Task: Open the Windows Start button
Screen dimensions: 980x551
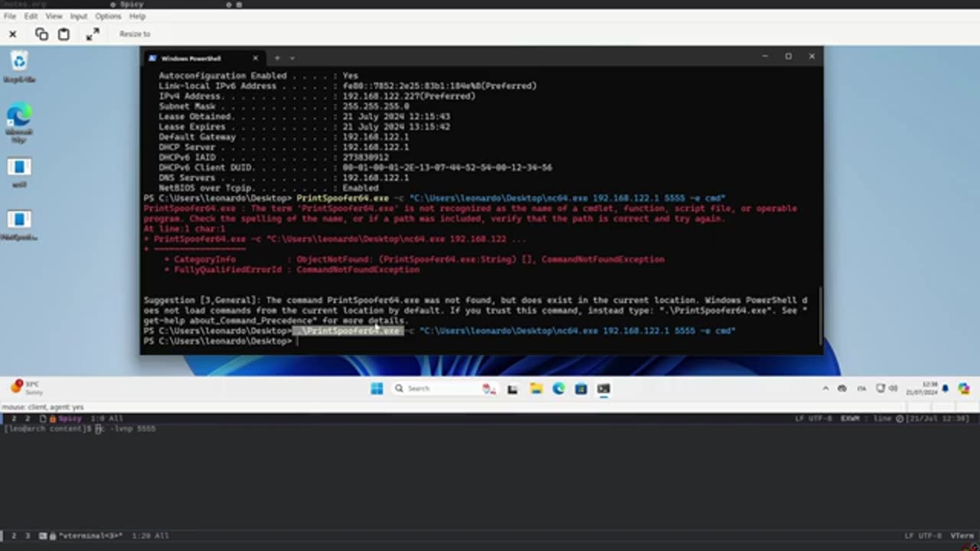Action: click(377, 389)
